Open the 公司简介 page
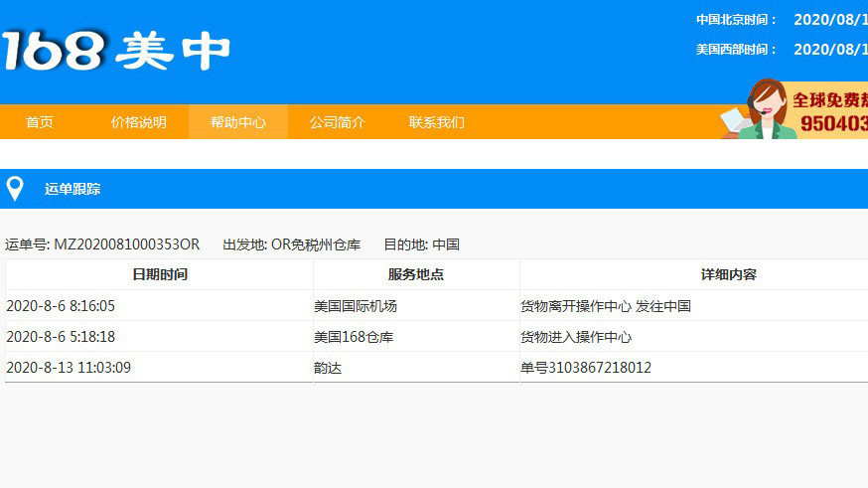This screenshot has height=488, width=868. [337, 122]
